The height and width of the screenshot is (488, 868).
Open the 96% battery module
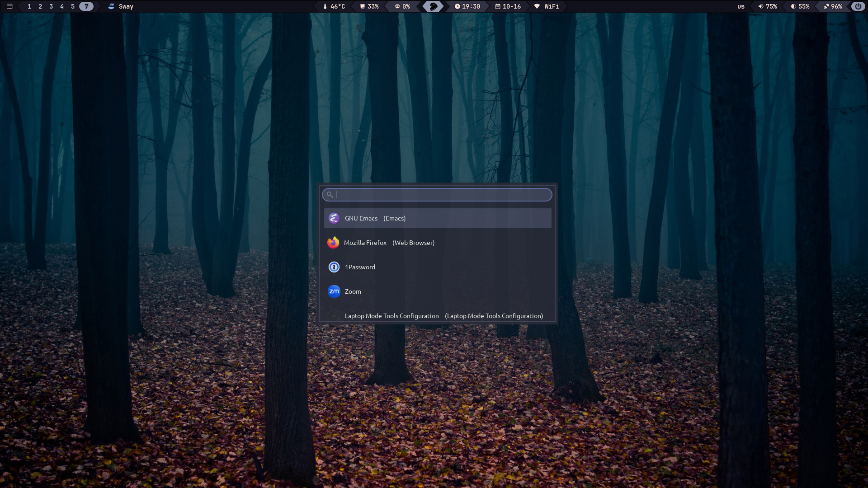click(x=837, y=6)
